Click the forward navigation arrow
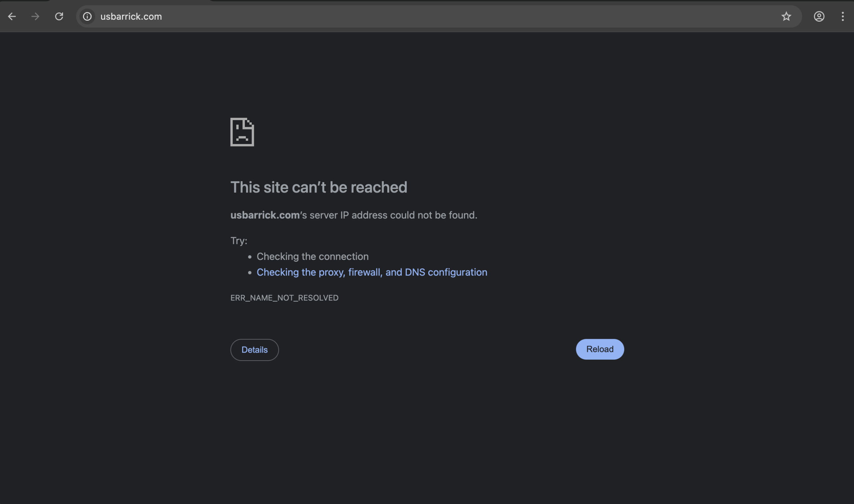Viewport: 854px width, 504px height. pos(35,16)
